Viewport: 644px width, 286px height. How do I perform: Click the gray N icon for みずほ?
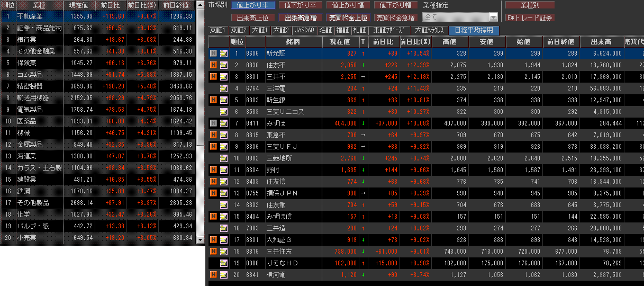(213, 123)
